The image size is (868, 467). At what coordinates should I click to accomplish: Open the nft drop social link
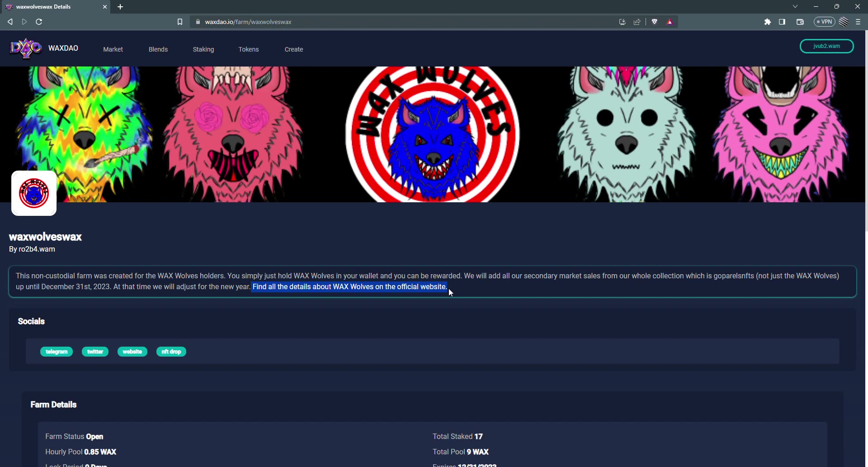click(x=171, y=352)
